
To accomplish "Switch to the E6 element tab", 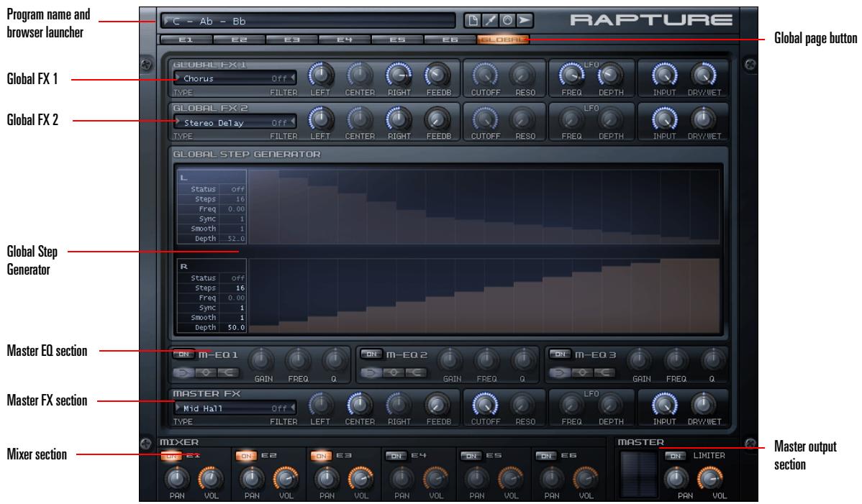I will 450,40.
